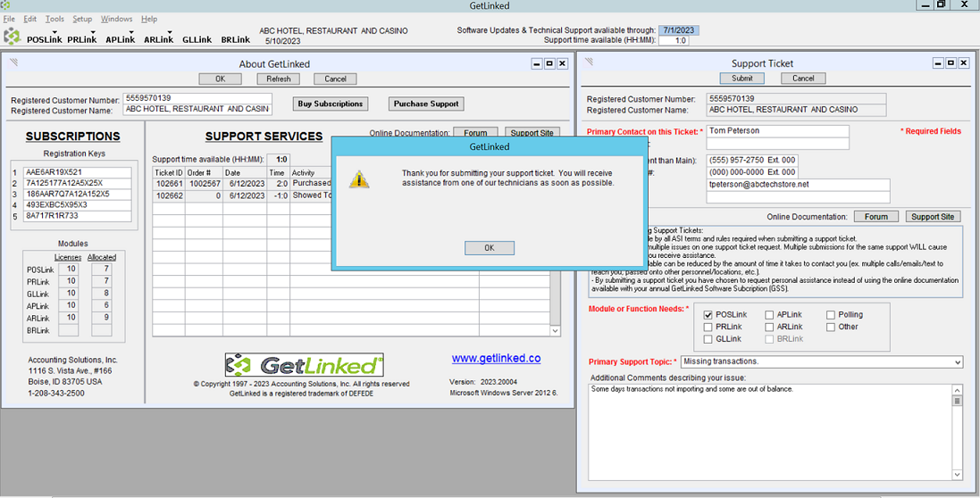Confirm the thank-you dialog with OK

pyautogui.click(x=490, y=248)
